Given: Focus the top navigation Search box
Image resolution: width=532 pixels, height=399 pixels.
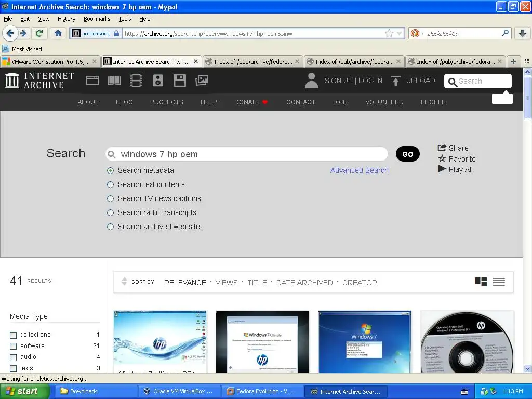Looking at the screenshot, I should tap(478, 81).
